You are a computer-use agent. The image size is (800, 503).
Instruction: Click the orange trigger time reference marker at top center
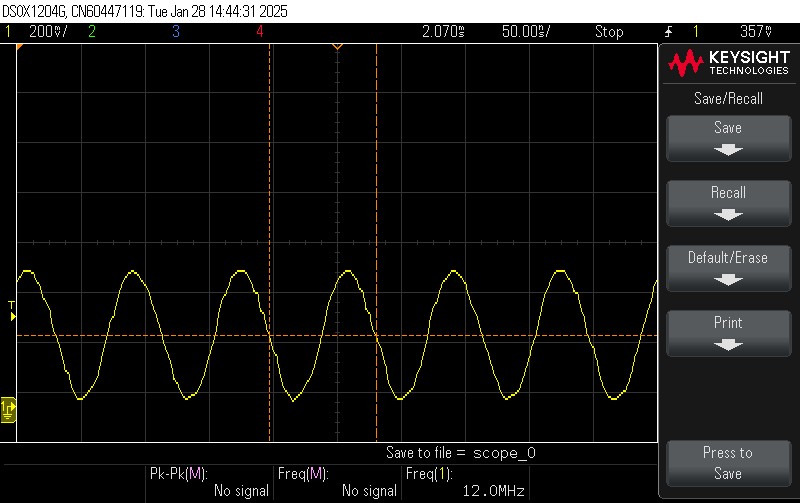(x=337, y=47)
